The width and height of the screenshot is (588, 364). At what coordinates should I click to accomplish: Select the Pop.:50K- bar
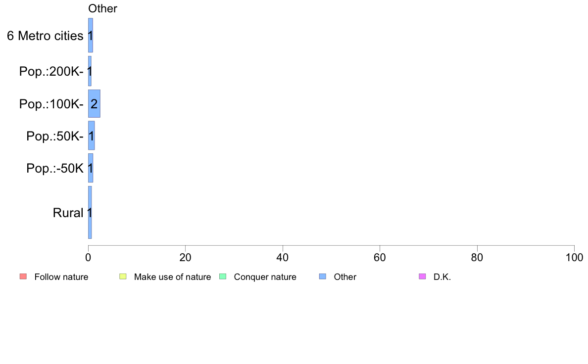pos(91,136)
